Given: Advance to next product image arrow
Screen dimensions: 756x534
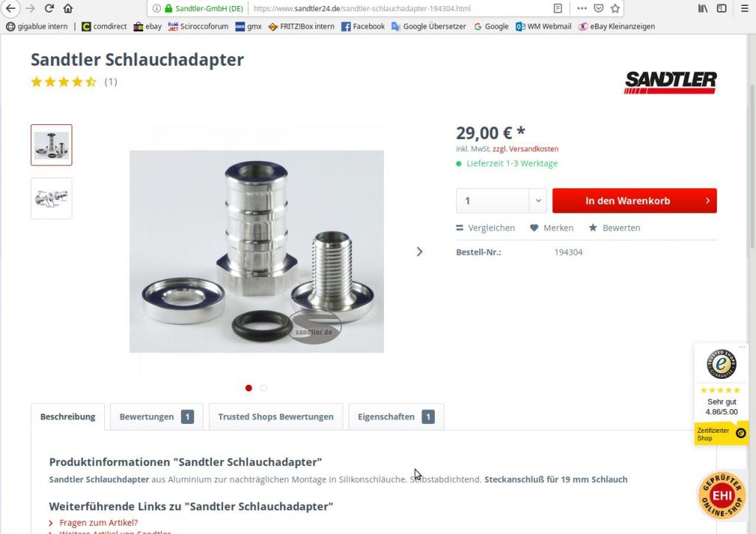Looking at the screenshot, I should coord(419,252).
